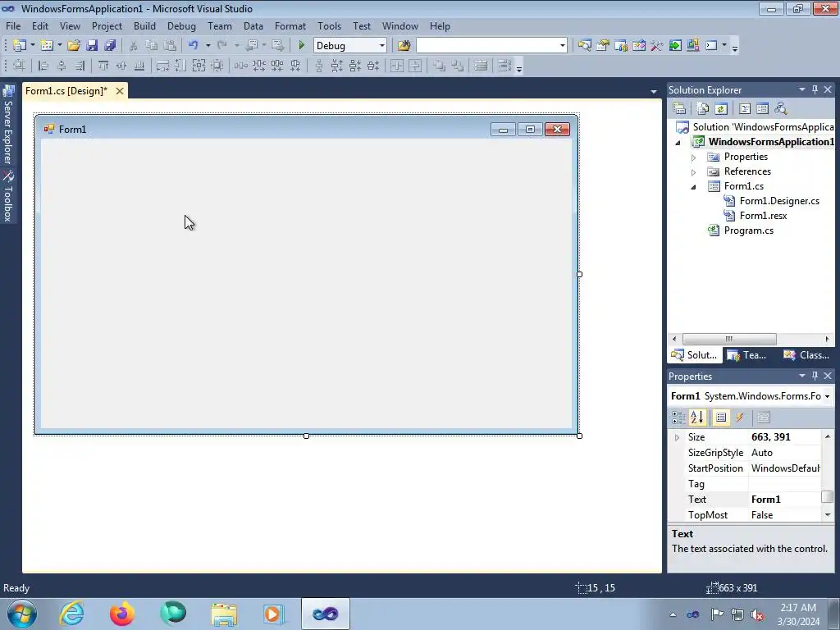Open the File menu

point(13,25)
